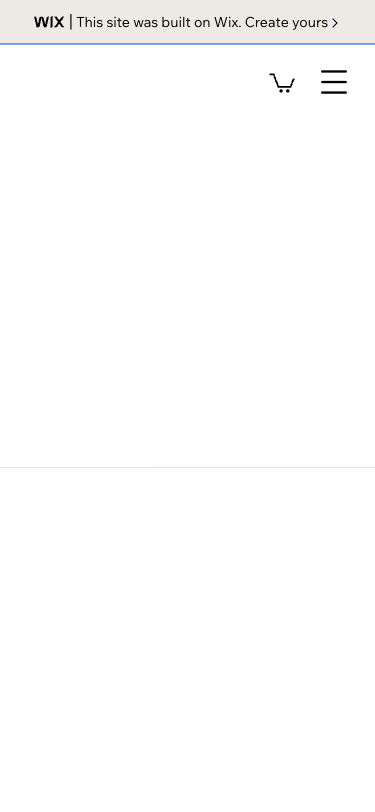375x812 pixels.
Task: Tap the top bar of the hamburger icon
Action: click(334, 71)
